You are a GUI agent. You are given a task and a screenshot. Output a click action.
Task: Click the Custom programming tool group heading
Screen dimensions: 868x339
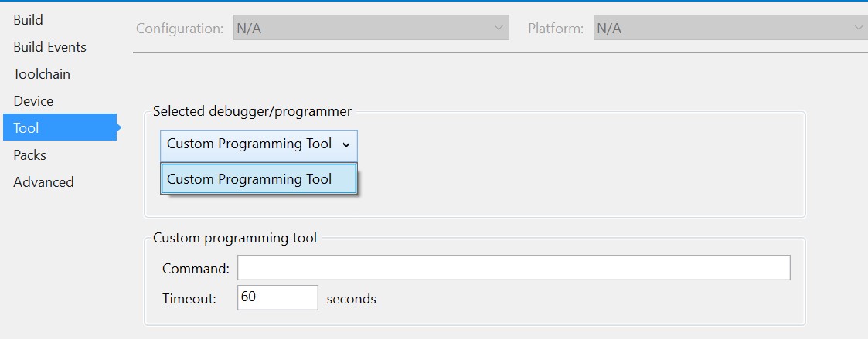pyautogui.click(x=235, y=238)
